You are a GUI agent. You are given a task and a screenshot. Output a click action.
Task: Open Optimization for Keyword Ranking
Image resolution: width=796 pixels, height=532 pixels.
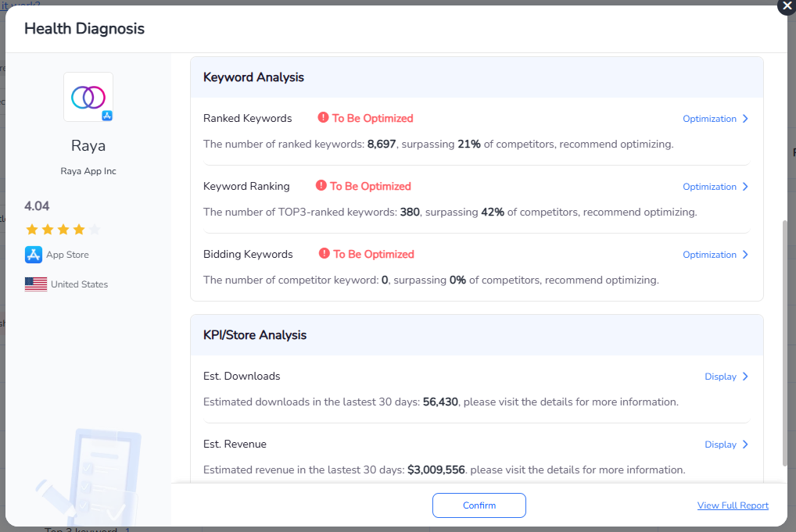tap(715, 187)
